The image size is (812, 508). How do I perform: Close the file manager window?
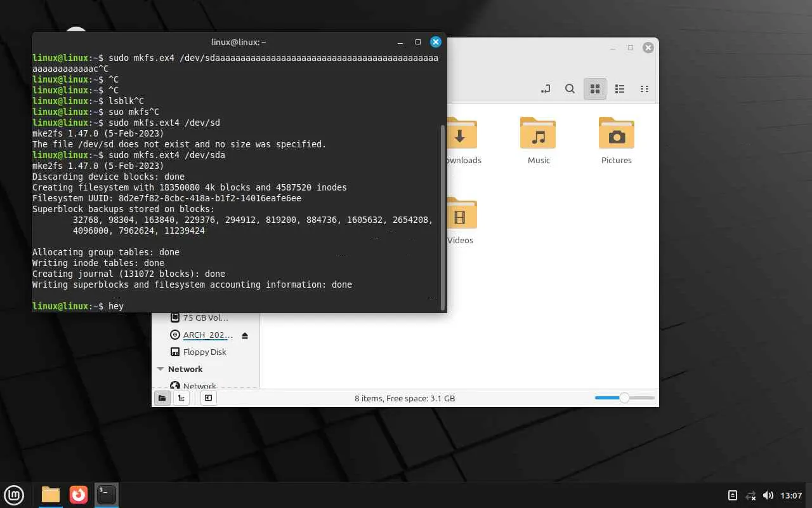(x=648, y=48)
